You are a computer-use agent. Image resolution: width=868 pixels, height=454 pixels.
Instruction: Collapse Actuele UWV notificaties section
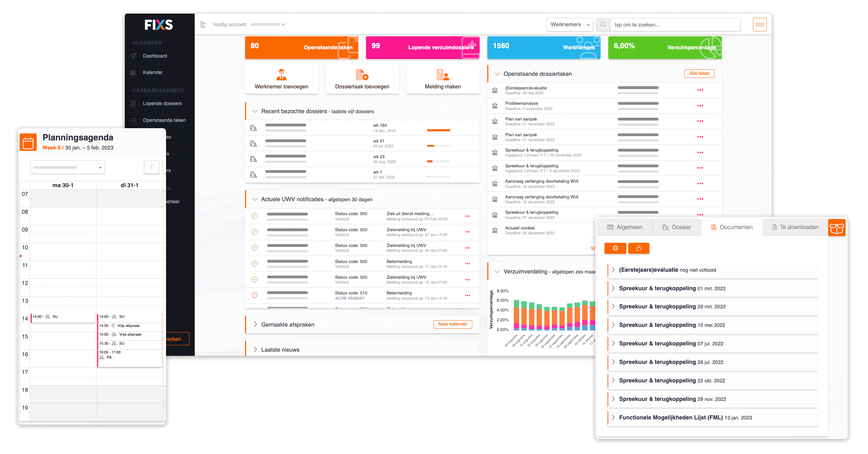point(255,199)
